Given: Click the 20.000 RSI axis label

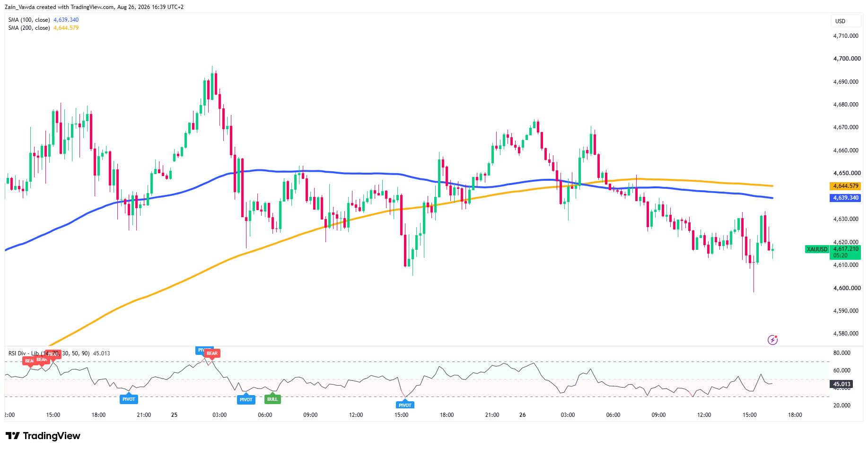Looking at the screenshot, I should click(842, 406).
